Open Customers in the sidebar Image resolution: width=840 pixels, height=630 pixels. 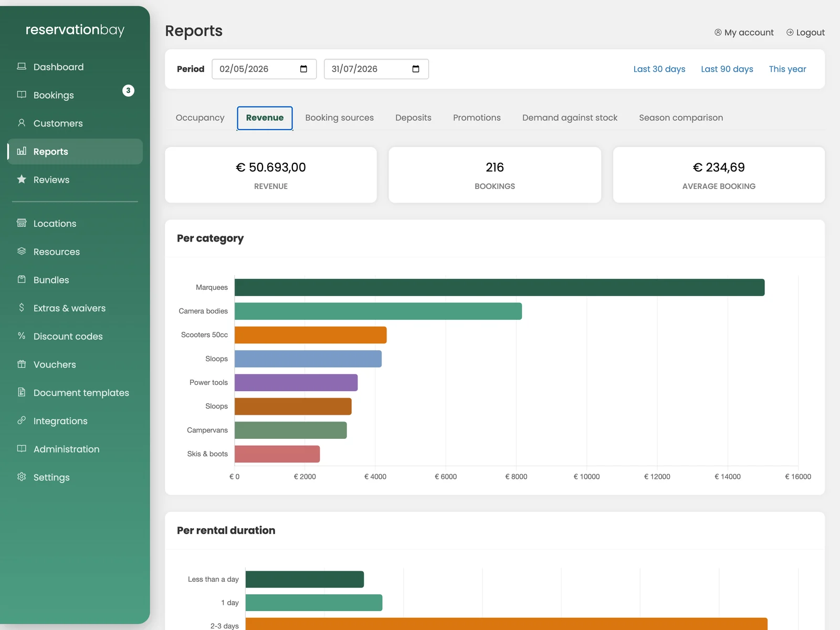click(x=75, y=123)
